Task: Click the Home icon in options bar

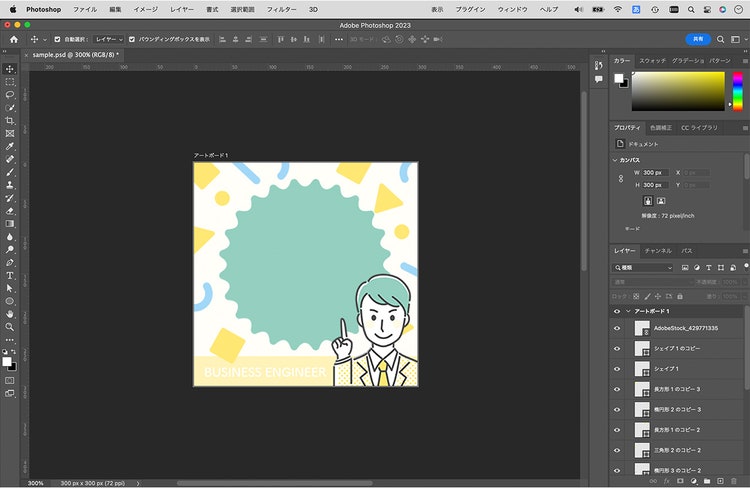Action: (14, 40)
